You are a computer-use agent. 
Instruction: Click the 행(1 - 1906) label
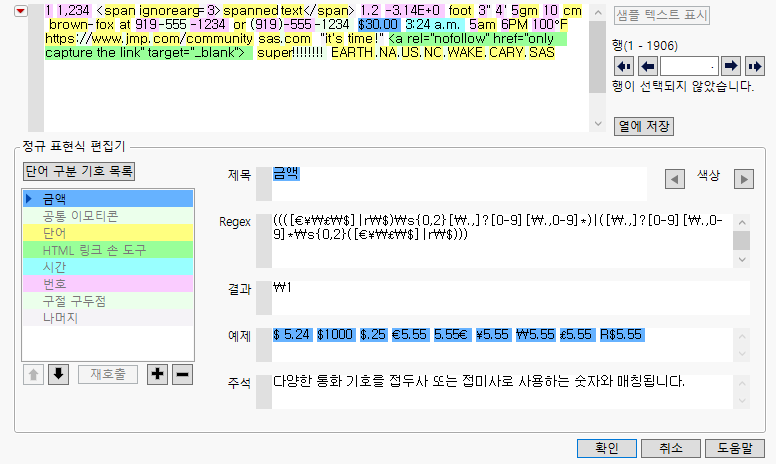coord(644,46)
